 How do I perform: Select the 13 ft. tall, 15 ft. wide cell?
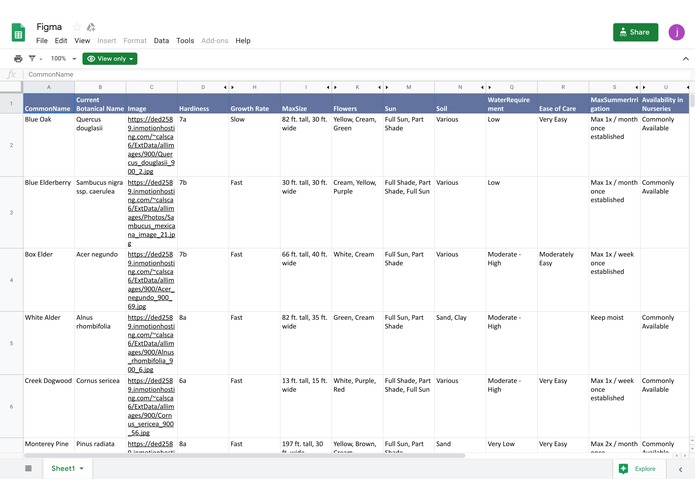click(306, 406)
